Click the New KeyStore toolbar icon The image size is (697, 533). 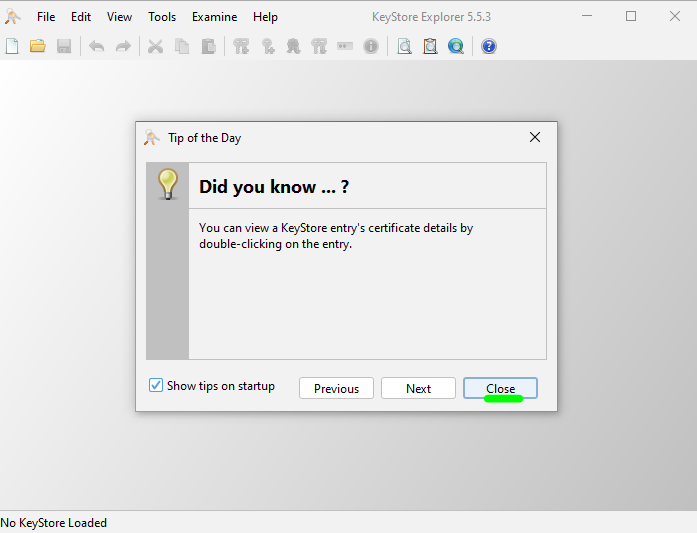click(x=12, y=46)
